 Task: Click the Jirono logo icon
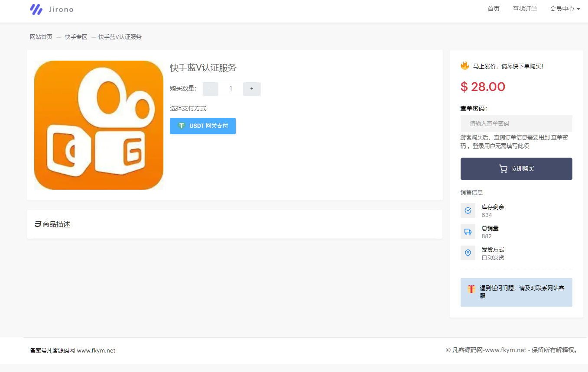coord(36,9)
